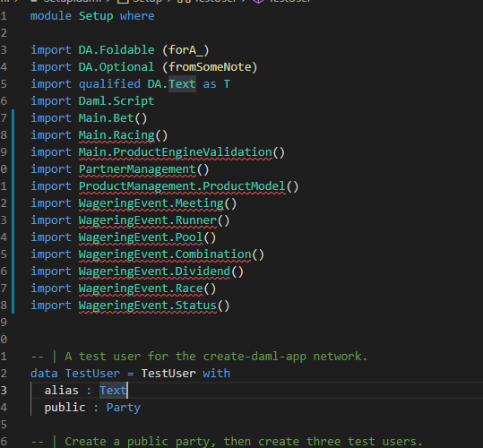Click the last TestUser breadcrumb symbol icon
Screen dimensions: 483x448
click(258, 1)
